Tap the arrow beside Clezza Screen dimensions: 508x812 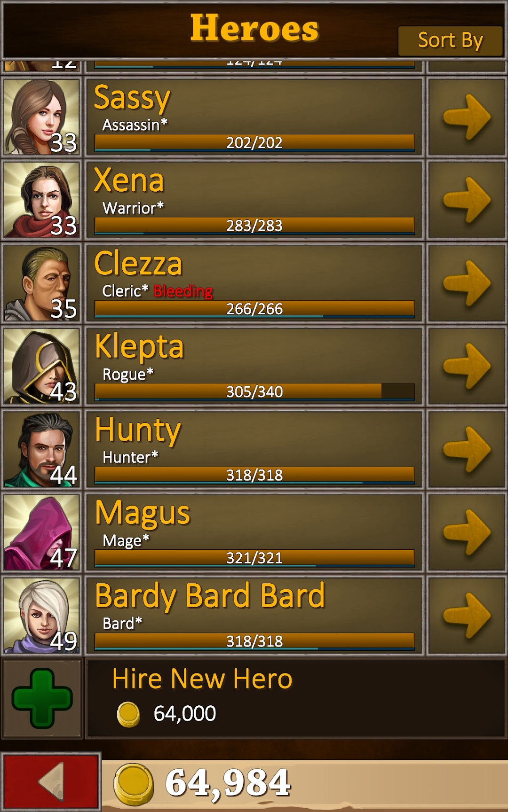(467, 283)
